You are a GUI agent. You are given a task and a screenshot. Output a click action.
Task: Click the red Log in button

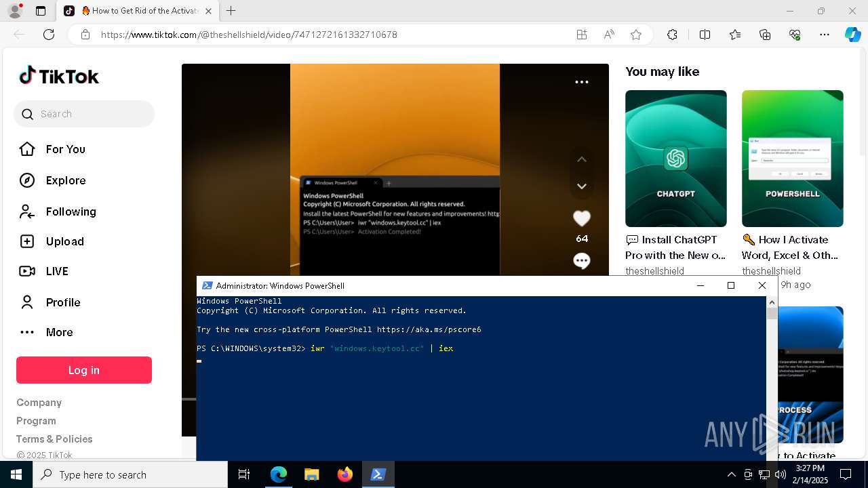[84, 370]
